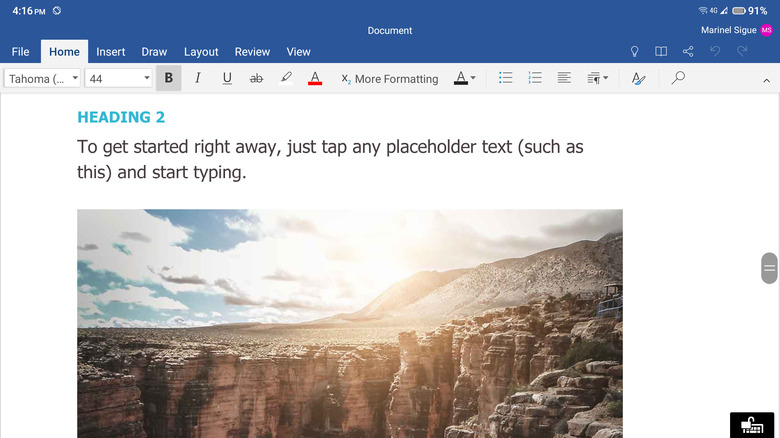The width and height of the screenshot is (780, 438).
Task: Open the Layout tab
Action: pyautogui.click(x=201, y=52)
